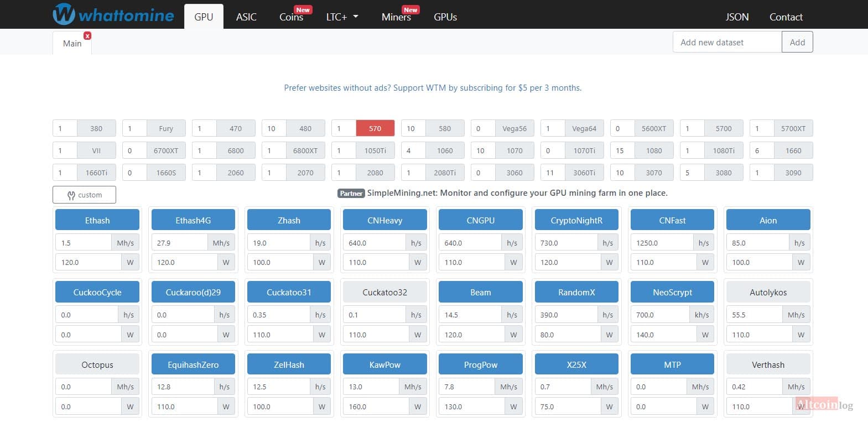Open the ASIC tab
This screenshot has width=868, height=422.
pyautogui.click(x=246, y=17)
